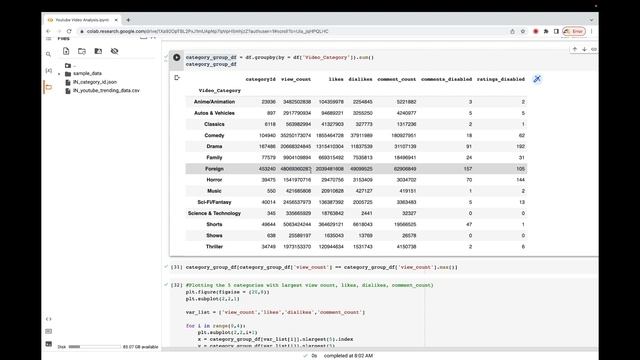Mount Google Drive from Files panel
This screenshot has height=360, width=640.
(98, 51)
